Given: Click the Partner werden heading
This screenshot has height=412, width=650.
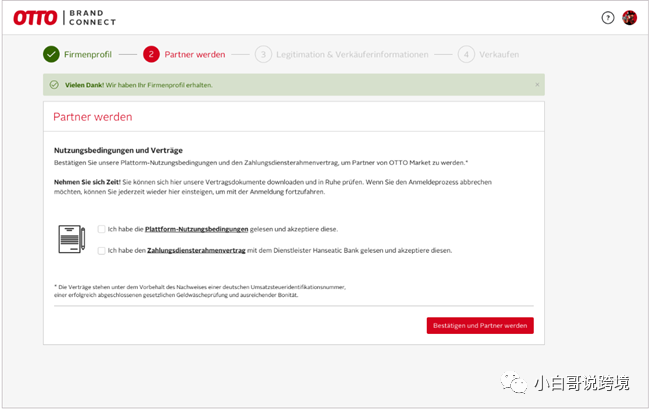Looking at the screenshot, I should tap(93, 117).
